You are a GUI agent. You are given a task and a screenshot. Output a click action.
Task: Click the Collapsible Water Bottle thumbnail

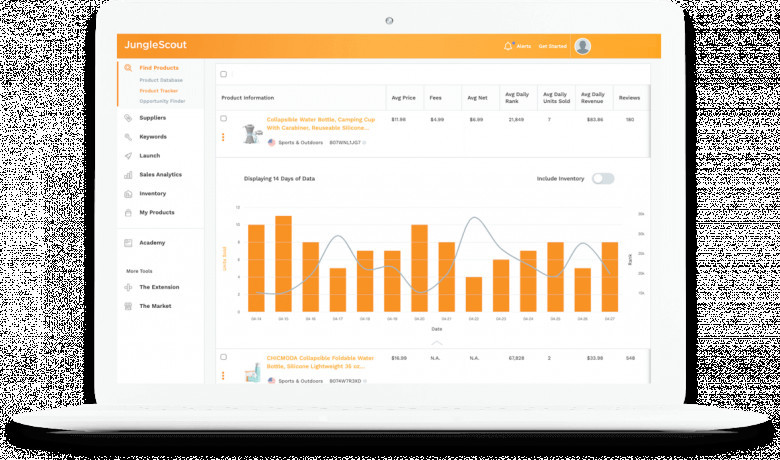(252, 133)
